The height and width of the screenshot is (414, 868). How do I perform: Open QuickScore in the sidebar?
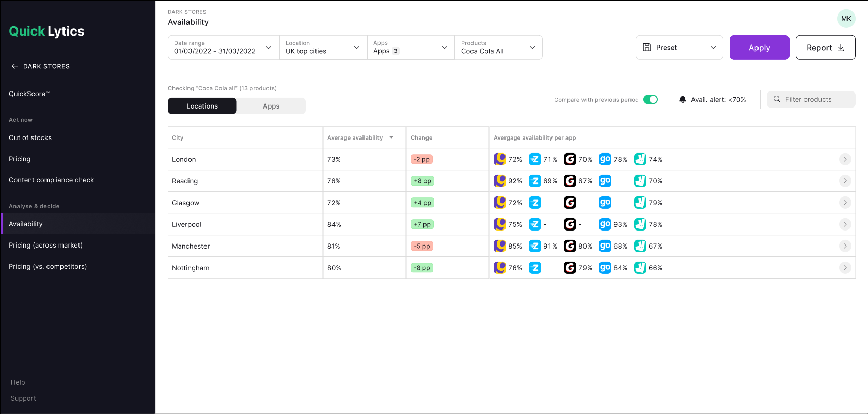click(29, 94)
